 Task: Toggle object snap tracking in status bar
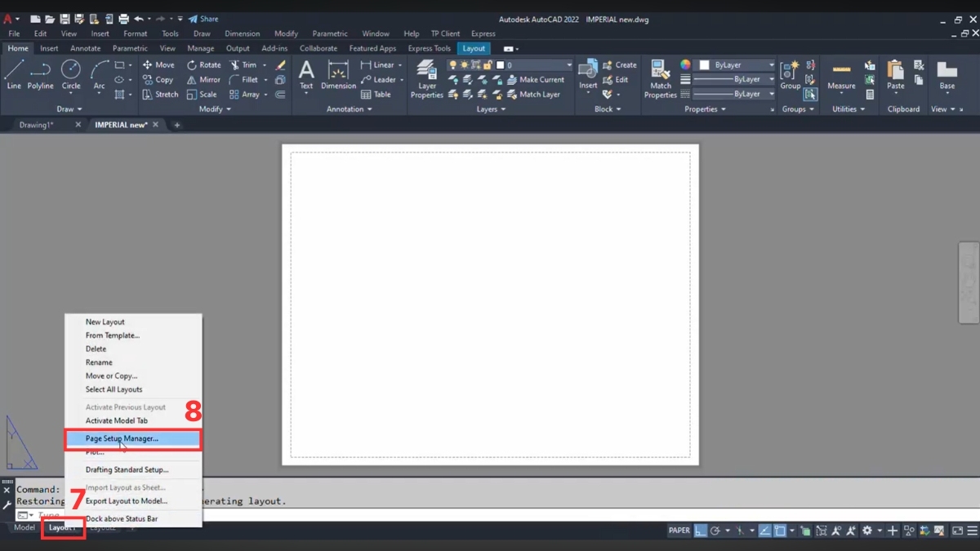pyautogui.click(x=765, y=531)
